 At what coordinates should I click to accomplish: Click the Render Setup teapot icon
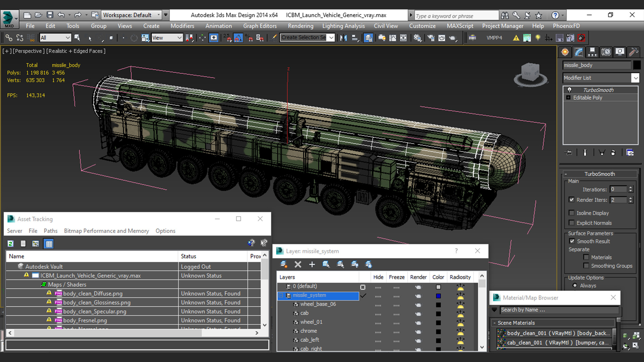coord(431,38)
